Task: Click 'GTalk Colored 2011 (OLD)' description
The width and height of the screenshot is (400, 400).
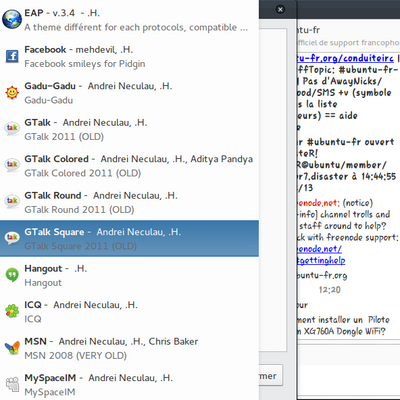Action: (x=83, y=173)
